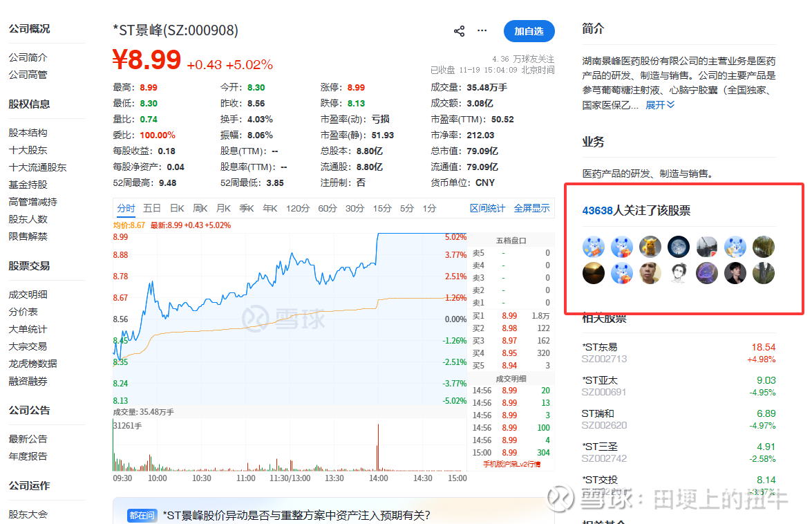Switch to the 分时 chart tab

[x=126, y=208]
